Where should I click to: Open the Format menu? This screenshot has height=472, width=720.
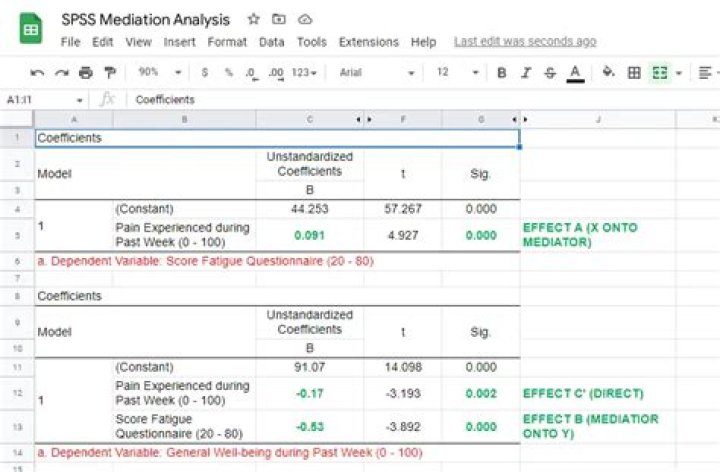click(x=227, y=42)
